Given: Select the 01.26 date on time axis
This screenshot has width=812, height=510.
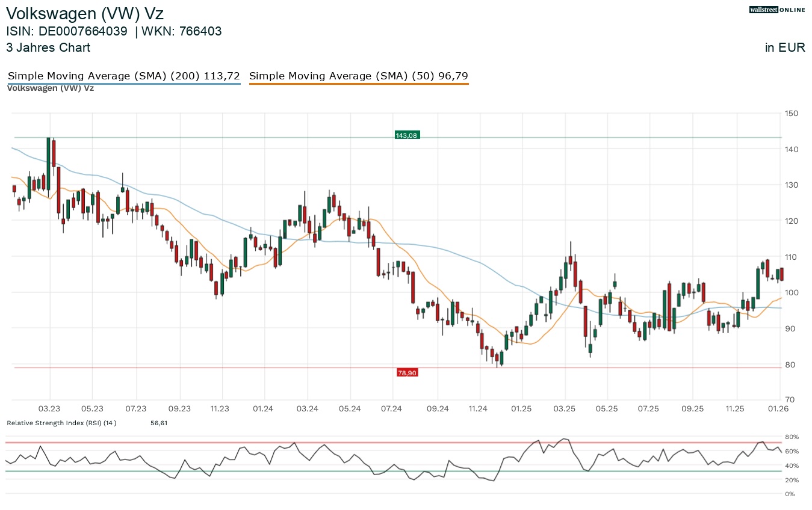Looking at the screenshot, I should (x=779, y=409).
